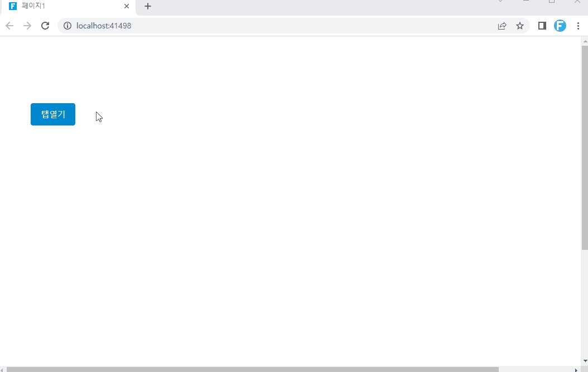Click the horizontal scroll left arrow
This screenshot has height=372, width=588.
point(3,369)
